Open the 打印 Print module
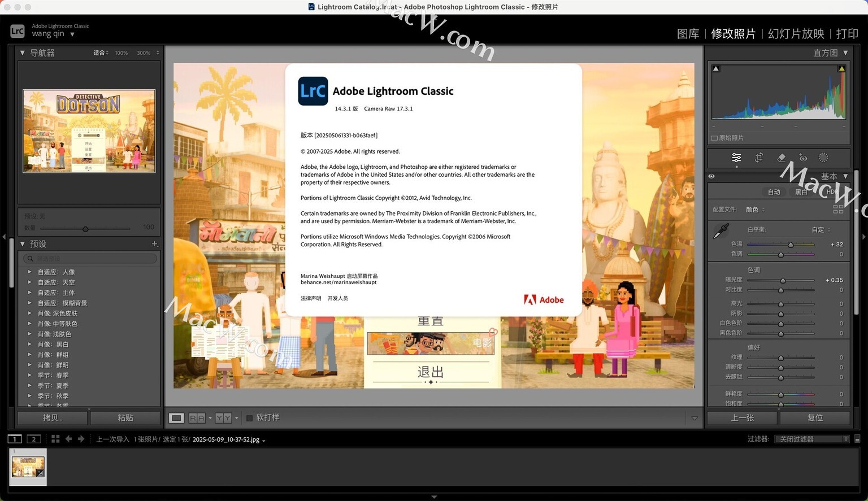Image resolution: width=868 pixels, height=501 pixels. click(847, 34)
